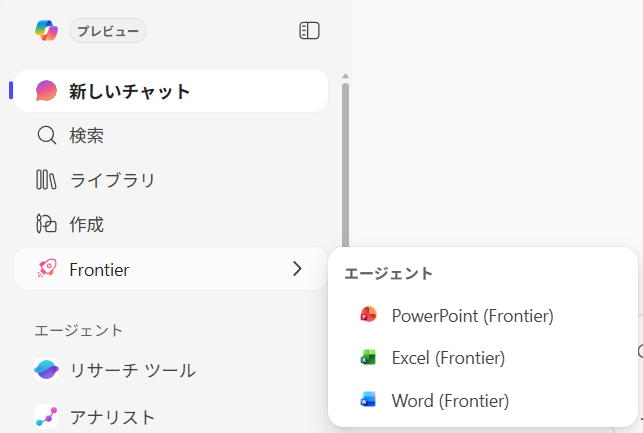Open the ライブラリ library page
643x433 pixels.
tap(171, 180)
